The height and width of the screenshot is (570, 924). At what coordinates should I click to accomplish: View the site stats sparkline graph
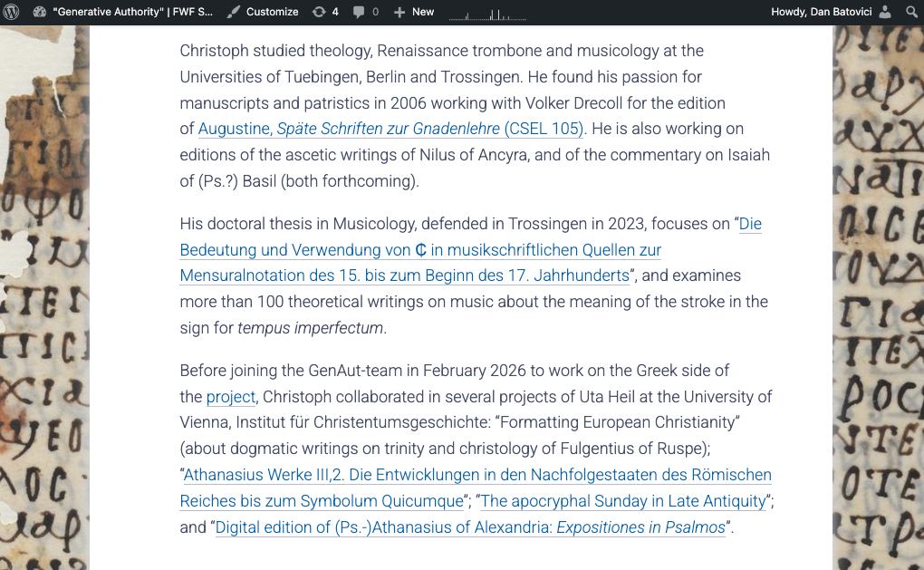[487, 14]
